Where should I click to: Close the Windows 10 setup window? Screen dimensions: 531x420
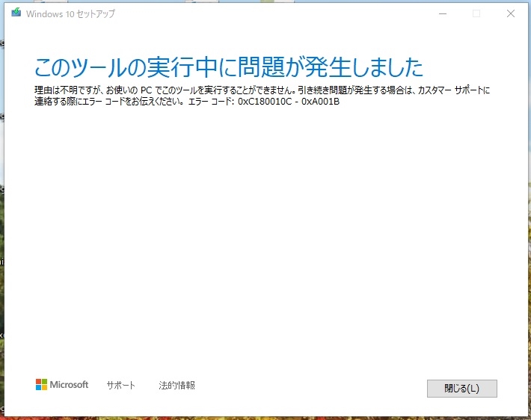pos(511,13)
